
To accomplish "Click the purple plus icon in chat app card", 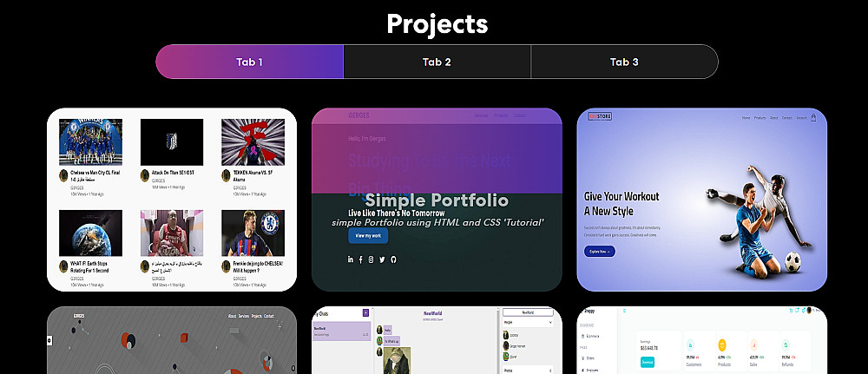I will [x=365, y=313].
